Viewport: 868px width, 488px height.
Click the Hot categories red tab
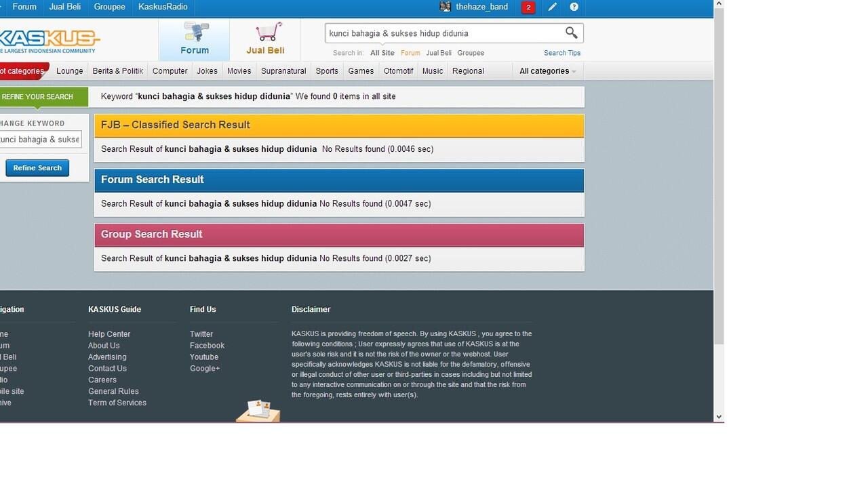click(x=24, y=71)
